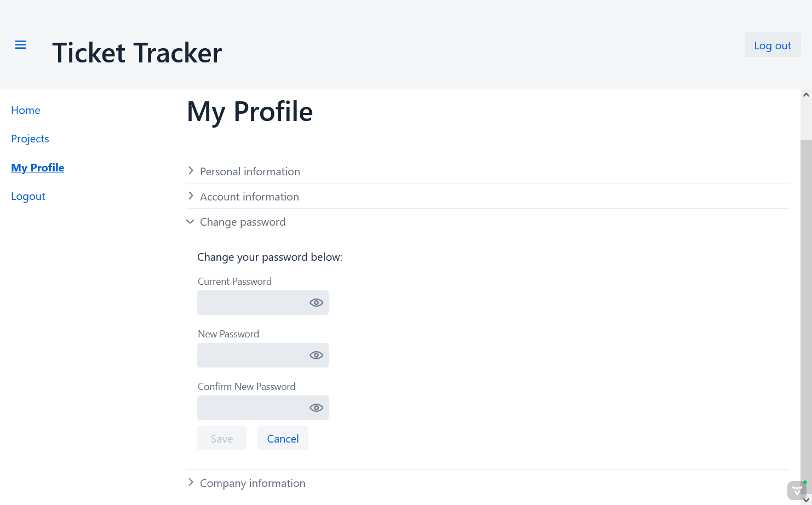Go to Home in the sidebar
The image size is (812, 505).
tap(26, 110)
